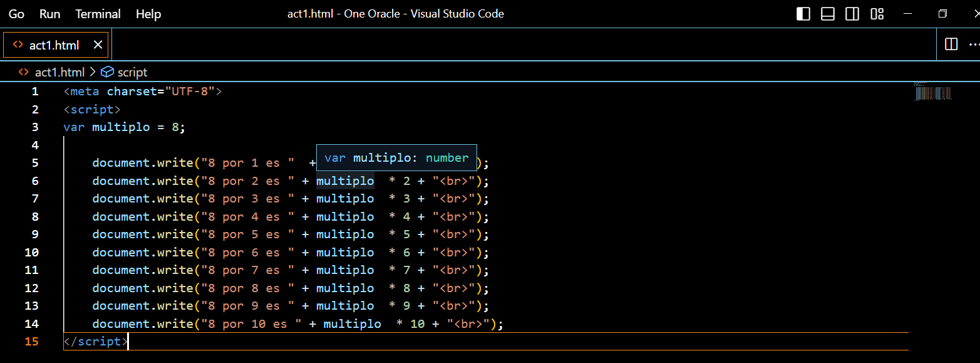Viewport: 980px width, 363px height.
Task: Click the HTML file icon on the act1.html tab
Action: coord(18,45)
